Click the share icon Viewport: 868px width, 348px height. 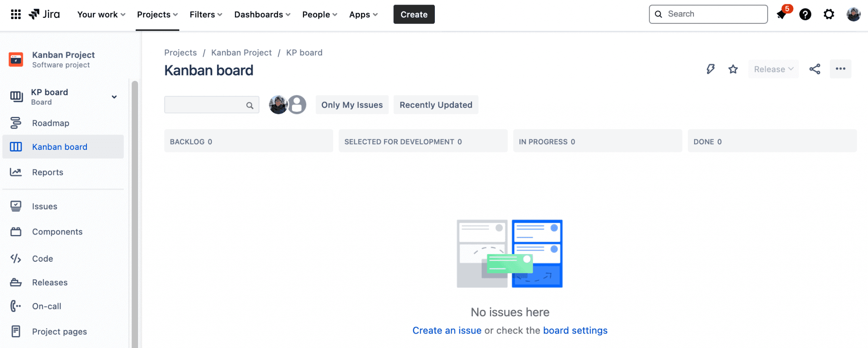click(x=815, y=69)
